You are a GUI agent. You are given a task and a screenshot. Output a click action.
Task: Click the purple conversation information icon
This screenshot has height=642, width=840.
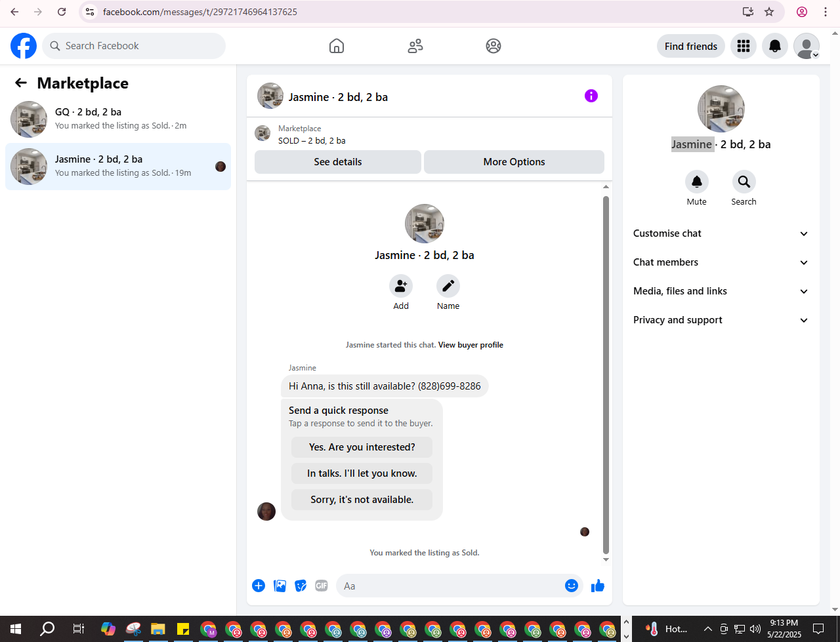click(591, 96)
